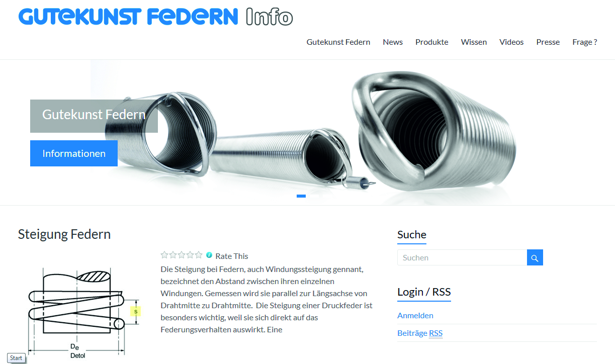615x364 pixels.
Task: Click the Anmelden login link
Action: 415,316
